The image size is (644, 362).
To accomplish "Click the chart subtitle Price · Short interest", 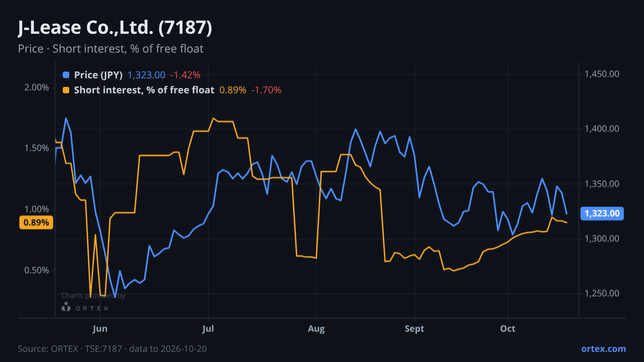I will click(111, 49).
